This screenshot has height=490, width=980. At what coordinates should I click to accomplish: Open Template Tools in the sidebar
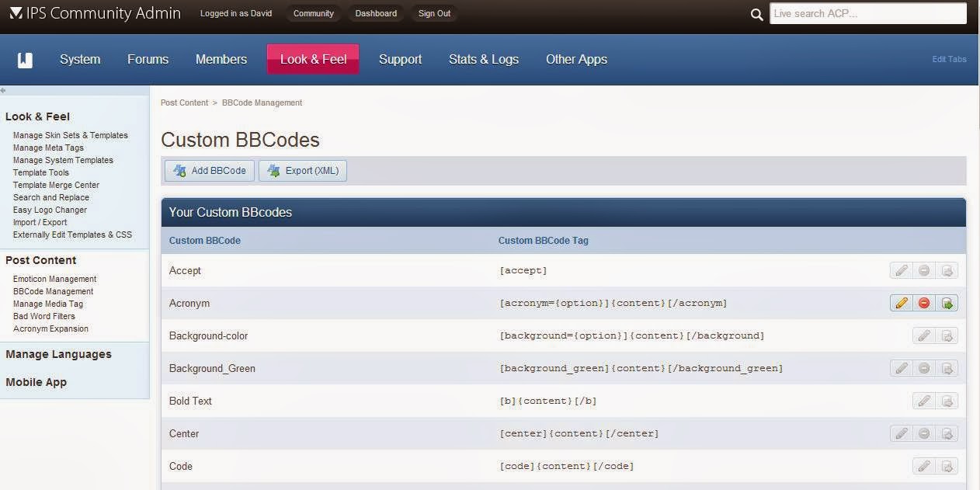click(41, 172)
